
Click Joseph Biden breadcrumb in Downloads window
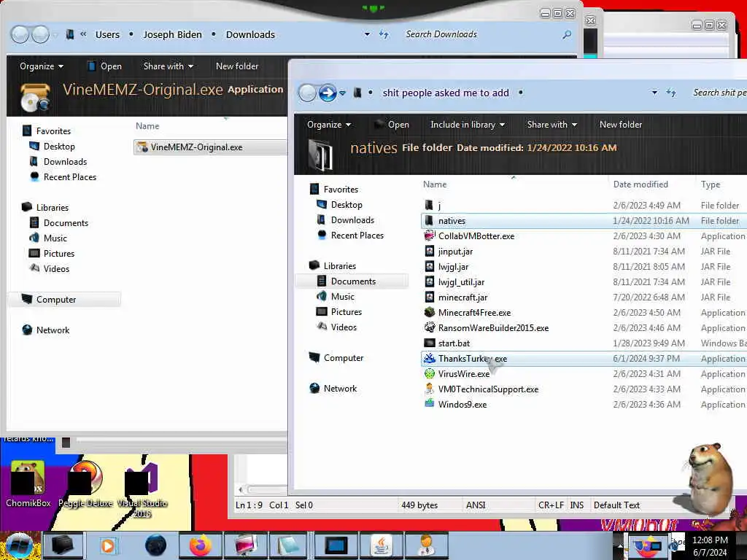(x=172, y=34)
